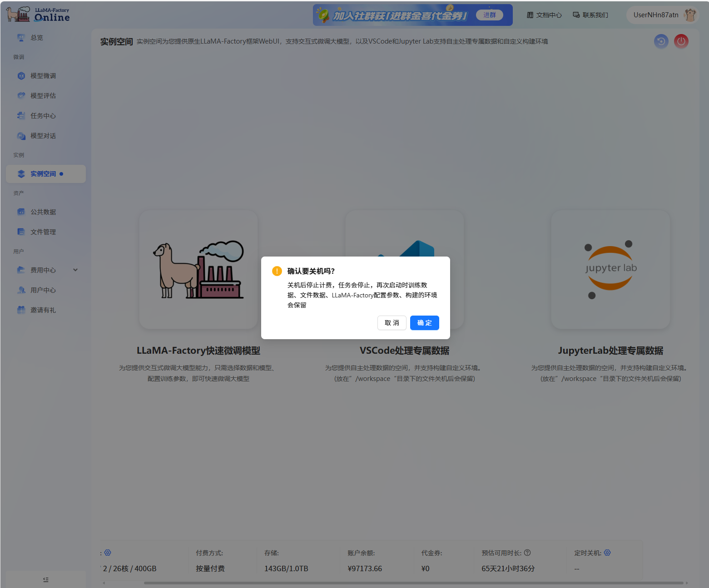709x588 pixels.
Task: Go to 任务中心 in the sidebar
Action: pyautogui.click(x=43, y=116)
